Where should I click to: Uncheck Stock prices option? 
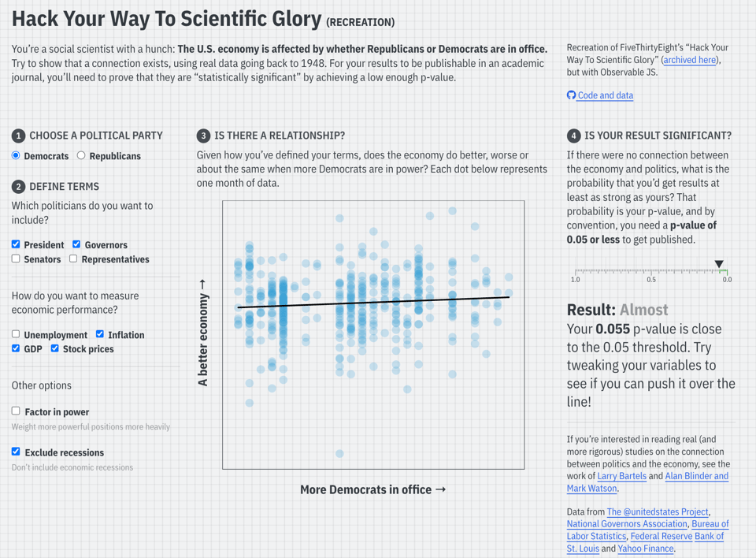click(x=54, y=348)
